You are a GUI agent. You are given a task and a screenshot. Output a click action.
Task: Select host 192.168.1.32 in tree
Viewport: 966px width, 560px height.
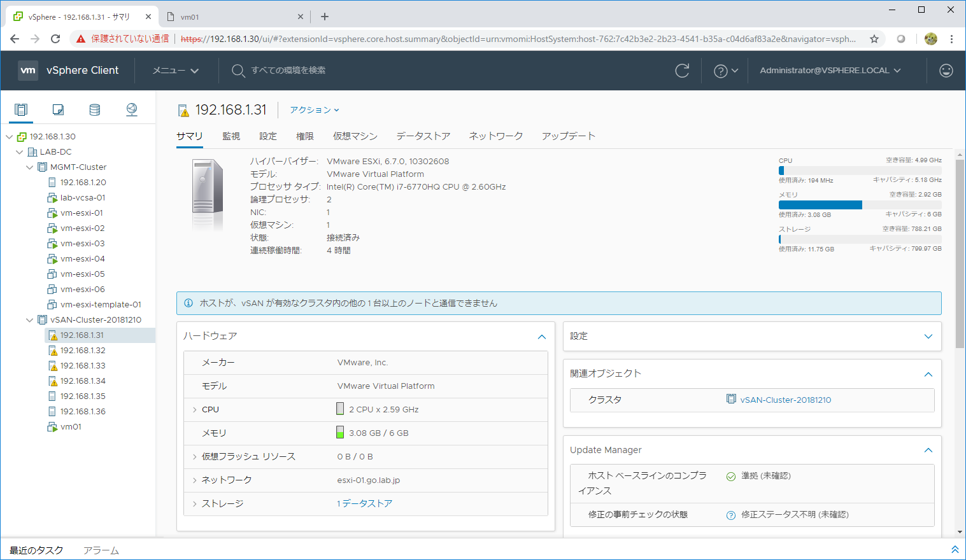click(83, 351)
